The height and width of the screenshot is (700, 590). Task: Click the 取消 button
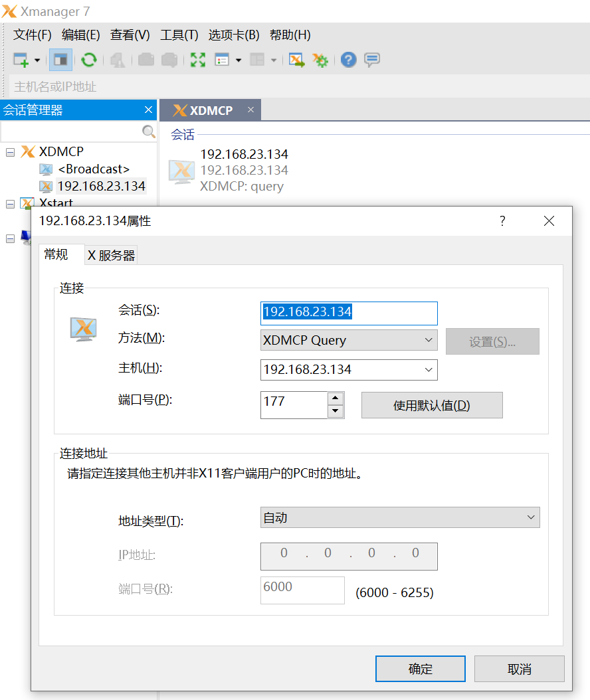[520, 669]
